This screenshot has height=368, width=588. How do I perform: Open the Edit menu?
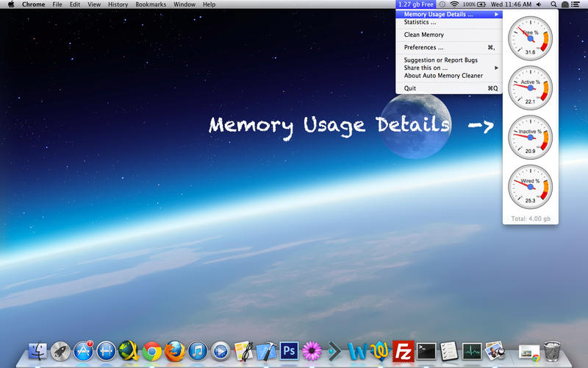click(x=75, y=4)
